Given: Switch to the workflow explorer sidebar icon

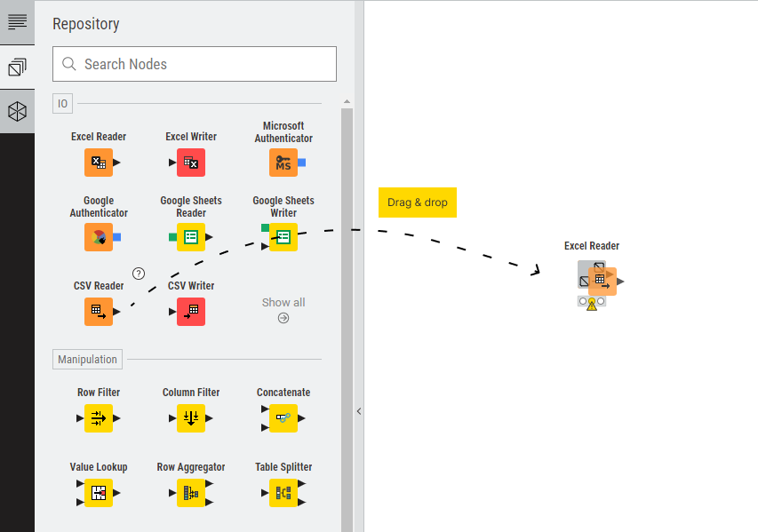Looking at the screenshot, I should (x=17, y=67).
